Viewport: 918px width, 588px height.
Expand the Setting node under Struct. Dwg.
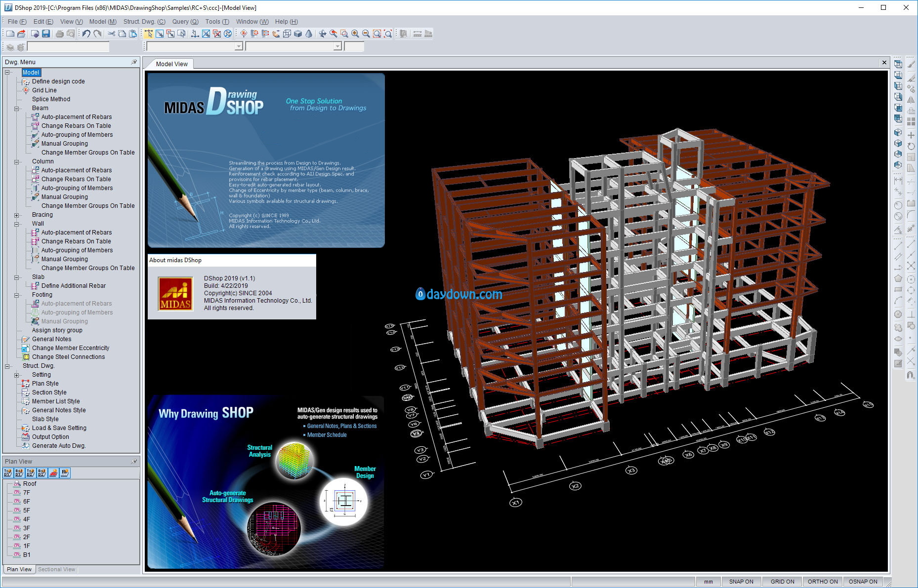16,375
